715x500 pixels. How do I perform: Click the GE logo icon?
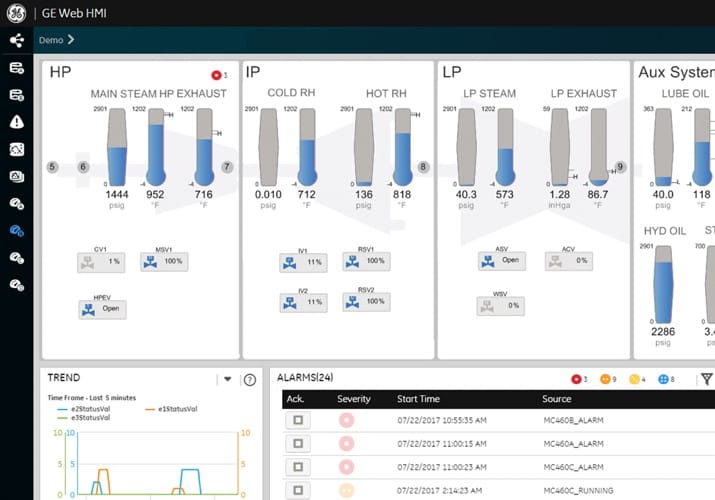pos(16,13)
